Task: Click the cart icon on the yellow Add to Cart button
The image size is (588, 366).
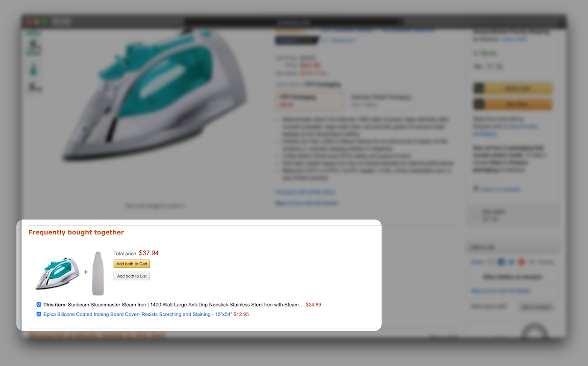Action: 479,88
